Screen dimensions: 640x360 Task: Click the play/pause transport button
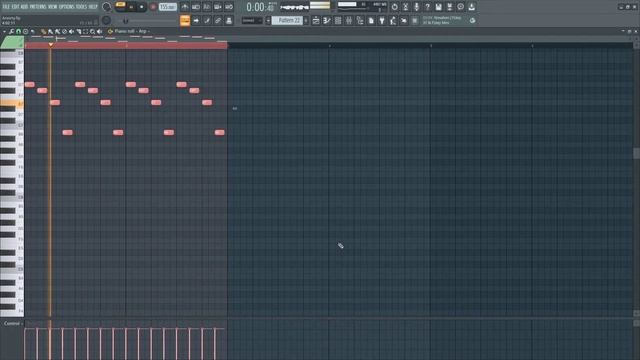click(x=131, y=7)
